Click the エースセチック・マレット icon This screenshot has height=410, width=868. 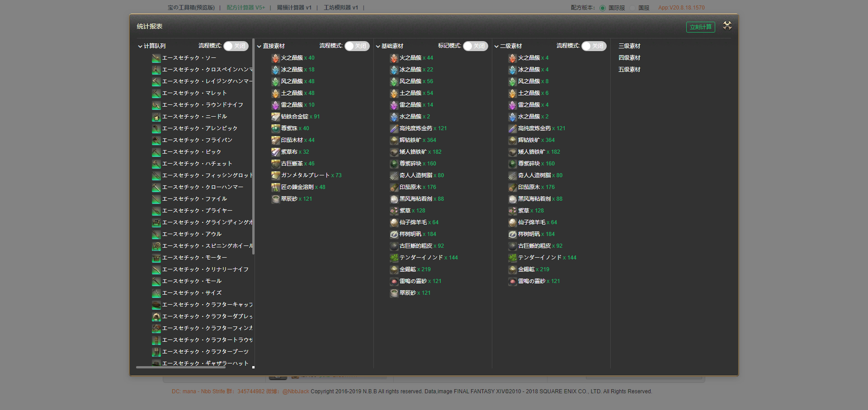pos(156,93)
